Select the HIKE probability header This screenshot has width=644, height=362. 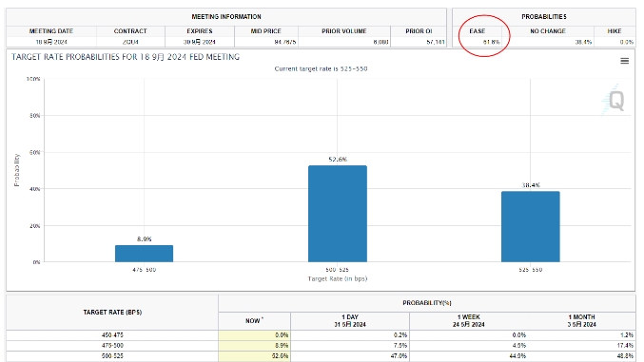click(615, 31)
